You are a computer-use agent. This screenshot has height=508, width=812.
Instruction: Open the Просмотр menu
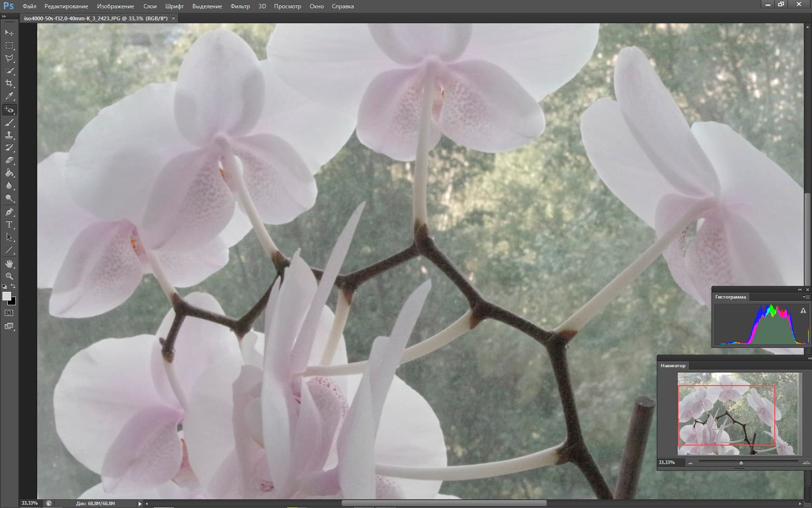coord(288,6)
